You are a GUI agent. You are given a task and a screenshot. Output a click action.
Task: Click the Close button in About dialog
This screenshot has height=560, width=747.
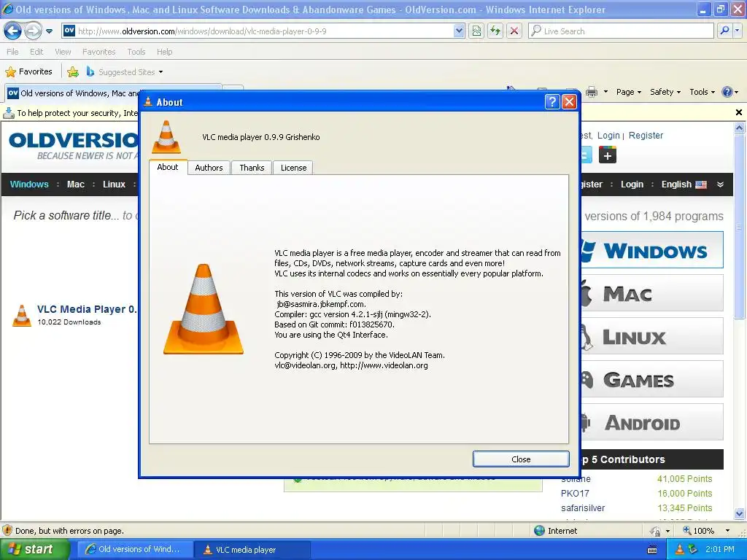click(521, 459)
